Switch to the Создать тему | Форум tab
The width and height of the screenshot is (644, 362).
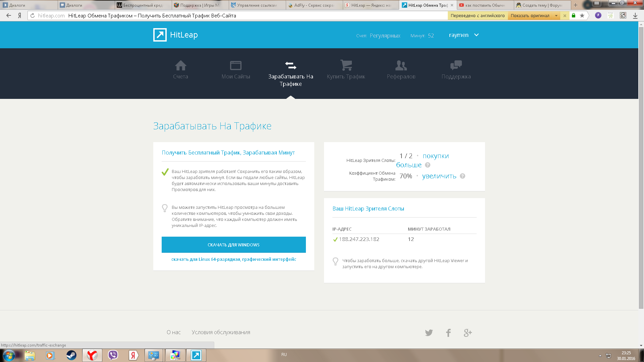point(542,5)
